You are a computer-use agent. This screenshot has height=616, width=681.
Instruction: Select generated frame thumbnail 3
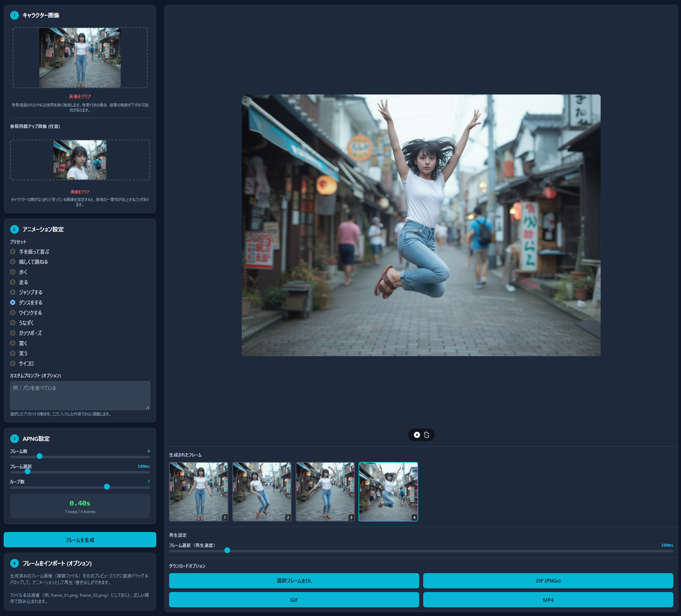point(325,492)
